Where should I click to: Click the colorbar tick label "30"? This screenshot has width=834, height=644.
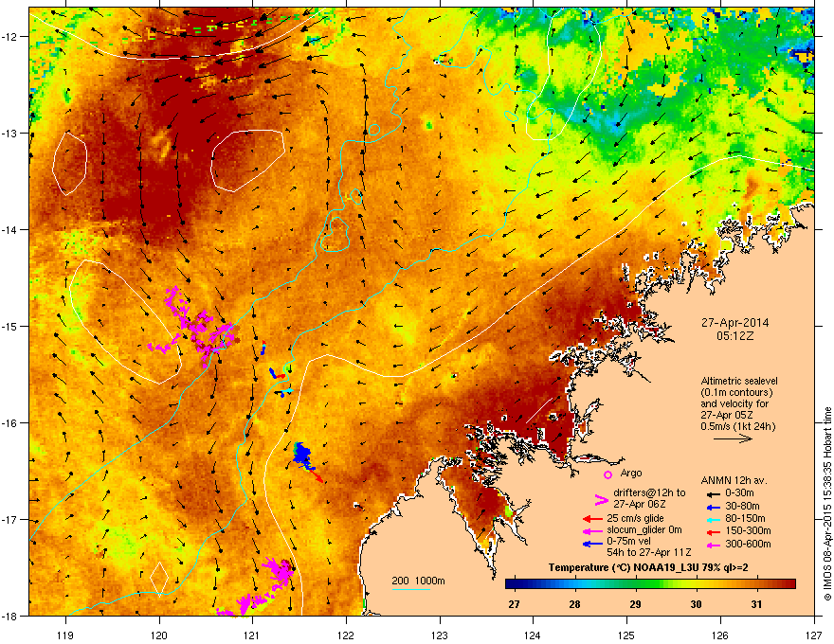(696, 604)
